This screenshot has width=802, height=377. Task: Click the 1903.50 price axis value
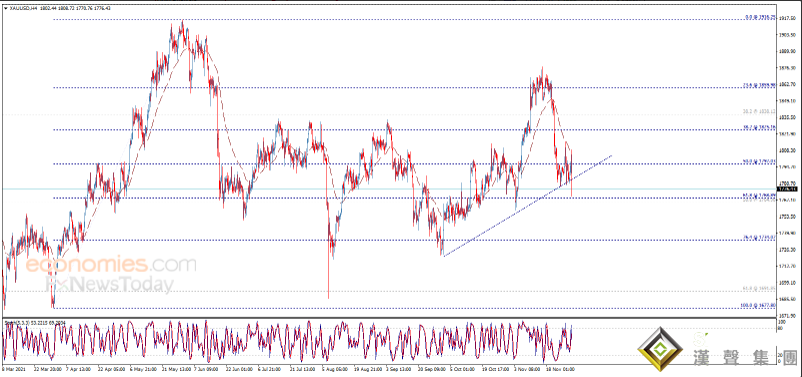(x=788, y=35)
